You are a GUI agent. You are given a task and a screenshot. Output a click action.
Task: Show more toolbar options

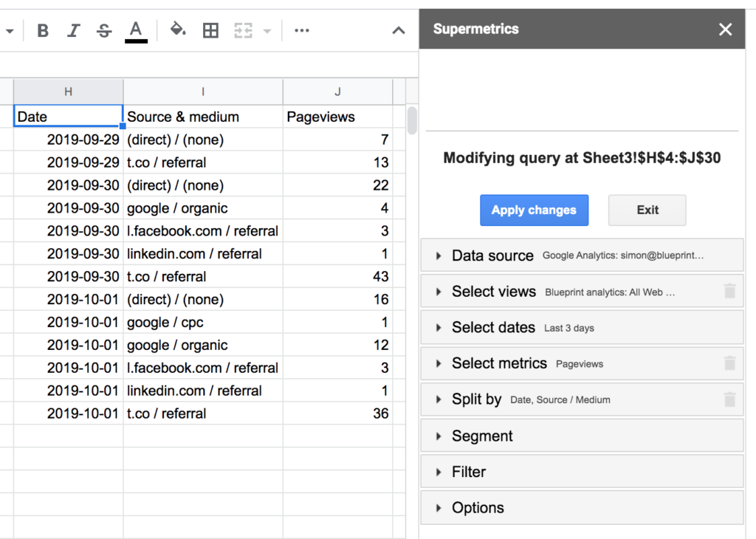(301, 30)
